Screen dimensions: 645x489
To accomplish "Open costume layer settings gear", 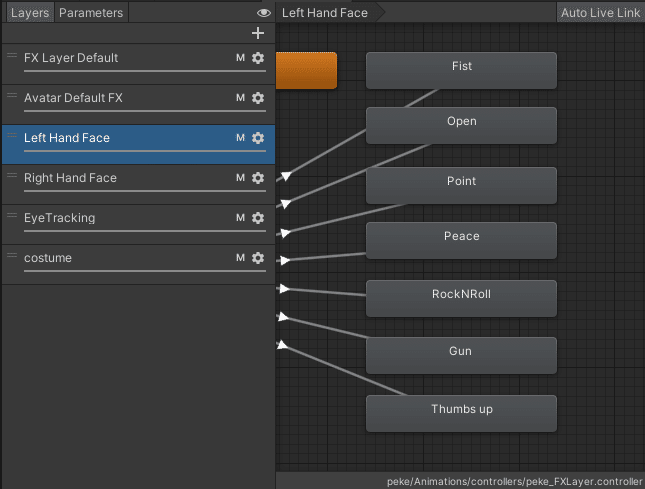I will [x=258, y=258].
